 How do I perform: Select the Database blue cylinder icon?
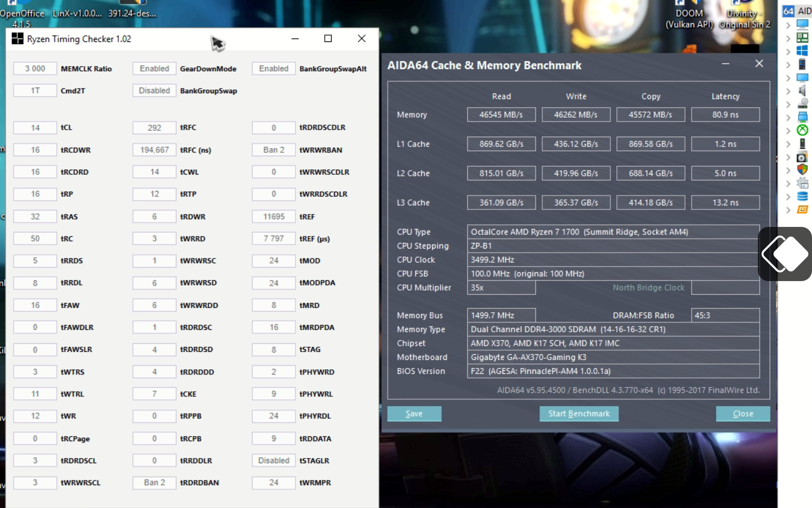802,196
